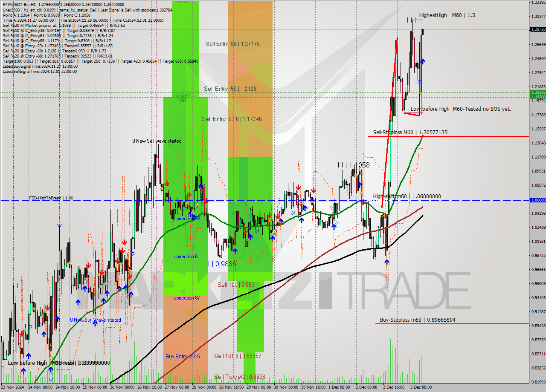
Task: Click the 28 Nov 00:00 time label
Action: pyautogui.click(x=204, y=387)
